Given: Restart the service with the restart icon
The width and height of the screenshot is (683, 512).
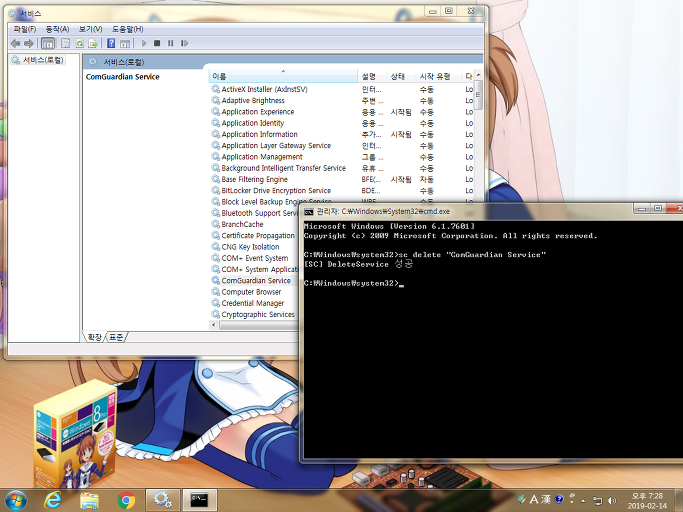Looking at the screenshot, I should click(x=185, y=43).
